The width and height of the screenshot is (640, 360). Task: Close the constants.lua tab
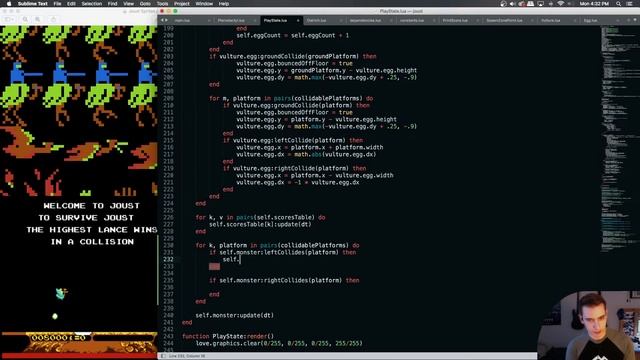pyautogui.click(x=434, y=20)
